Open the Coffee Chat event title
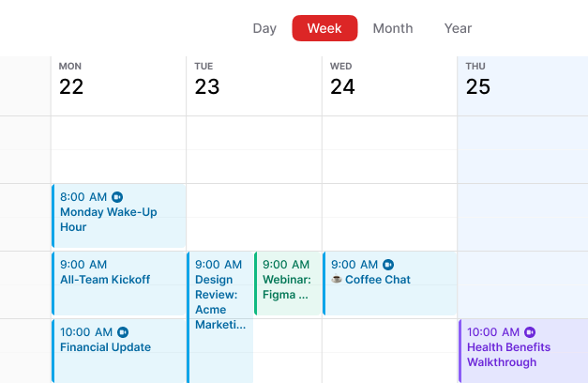The width and height of the screenshot is (588, 383). pos(378,280)
